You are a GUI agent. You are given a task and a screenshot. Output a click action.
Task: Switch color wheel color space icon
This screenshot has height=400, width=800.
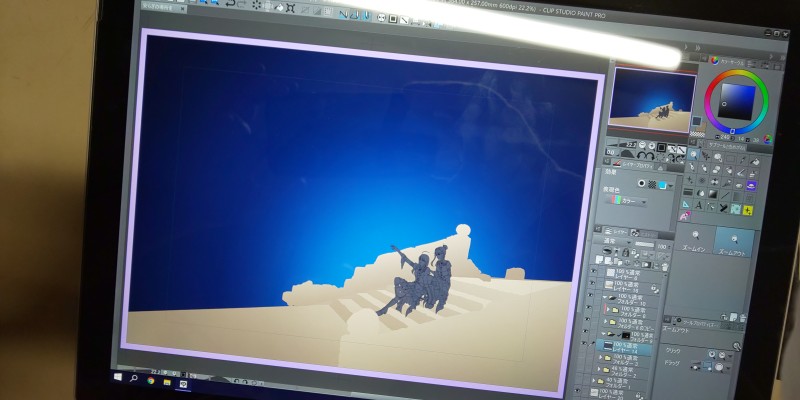click(x=768, y=139)
